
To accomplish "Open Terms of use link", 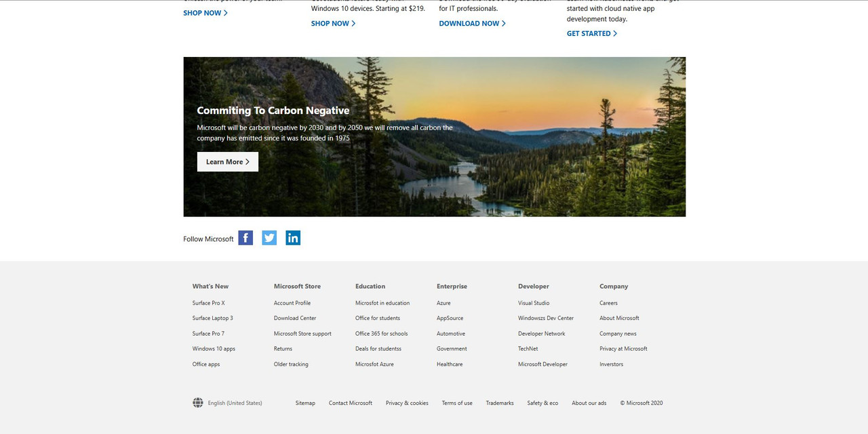I will 457,403.
